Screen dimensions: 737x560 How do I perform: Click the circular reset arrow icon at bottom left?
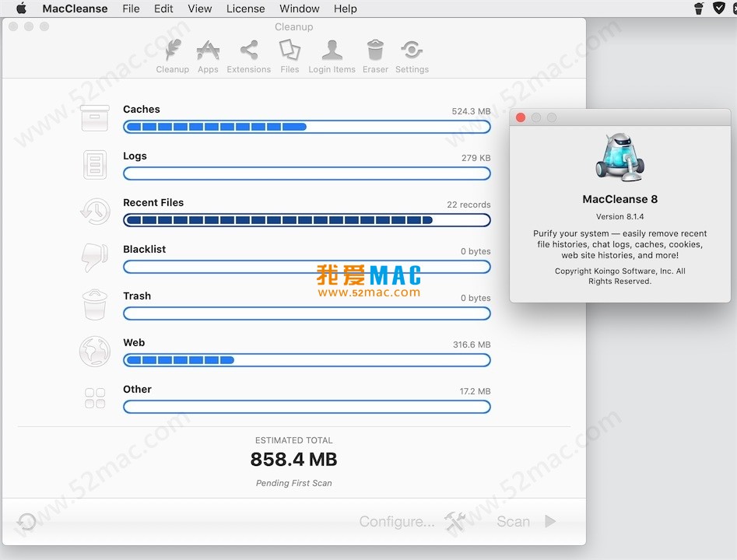pos(26,521)
